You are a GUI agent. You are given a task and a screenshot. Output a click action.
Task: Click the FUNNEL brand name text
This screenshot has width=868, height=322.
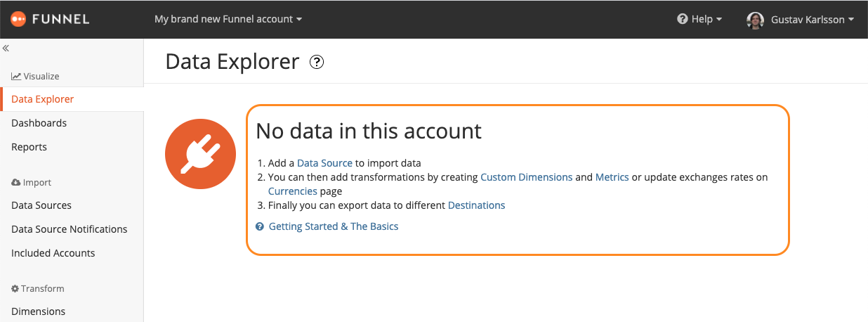coord(60,19)
